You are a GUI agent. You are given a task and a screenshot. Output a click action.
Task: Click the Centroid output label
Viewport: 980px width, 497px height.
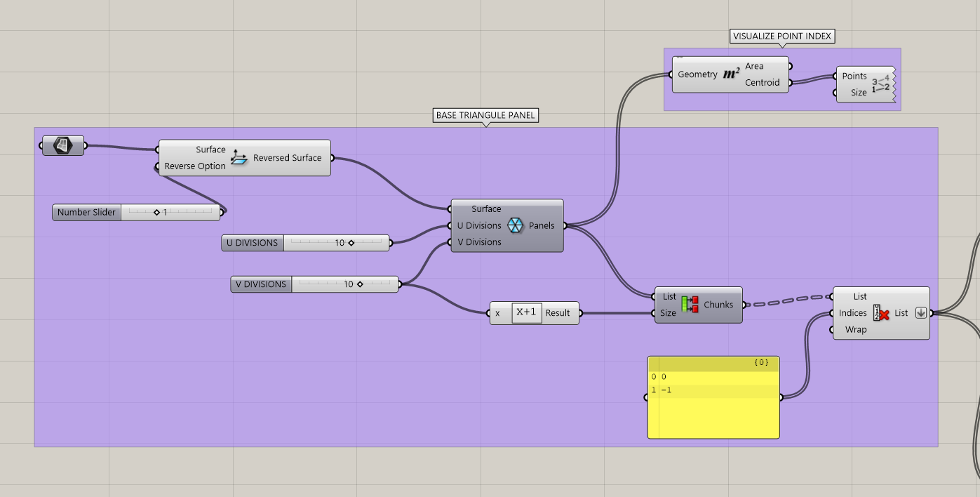point(762,83)
